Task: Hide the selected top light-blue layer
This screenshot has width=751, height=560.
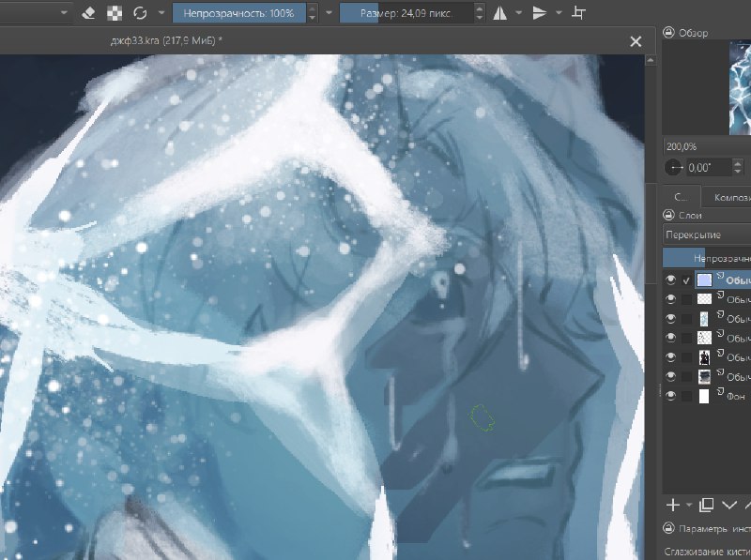Action: (670, 280)
